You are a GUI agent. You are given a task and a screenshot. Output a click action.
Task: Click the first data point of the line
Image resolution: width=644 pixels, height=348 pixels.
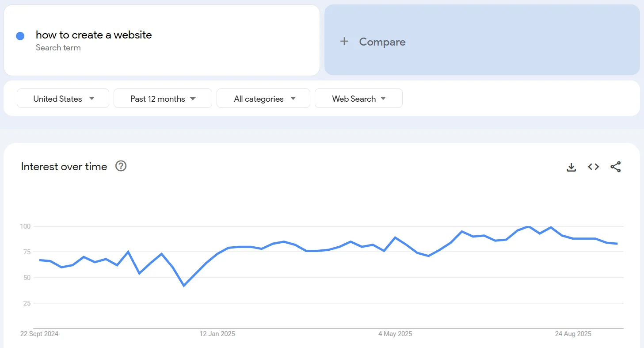pos(40,260)
